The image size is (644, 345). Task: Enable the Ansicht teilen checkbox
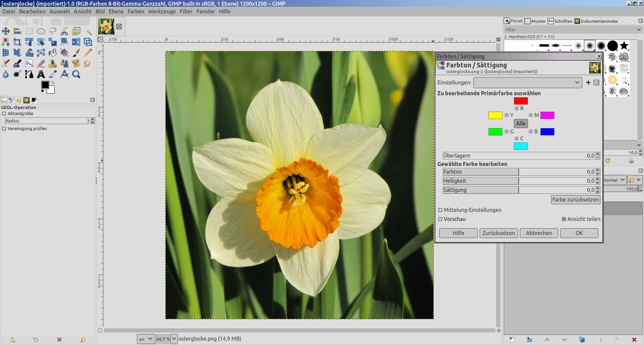(x=564, y=219)
